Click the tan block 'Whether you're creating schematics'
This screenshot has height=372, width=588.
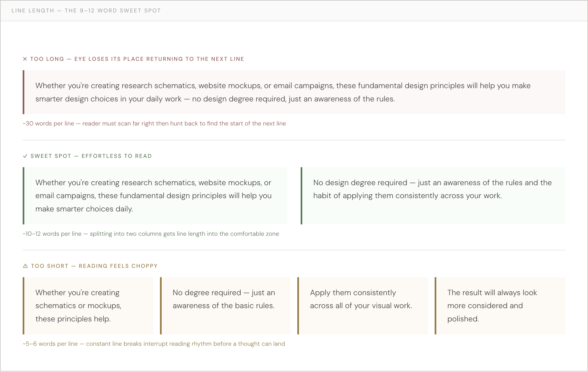pyautogui.click(x=88, y=306)
